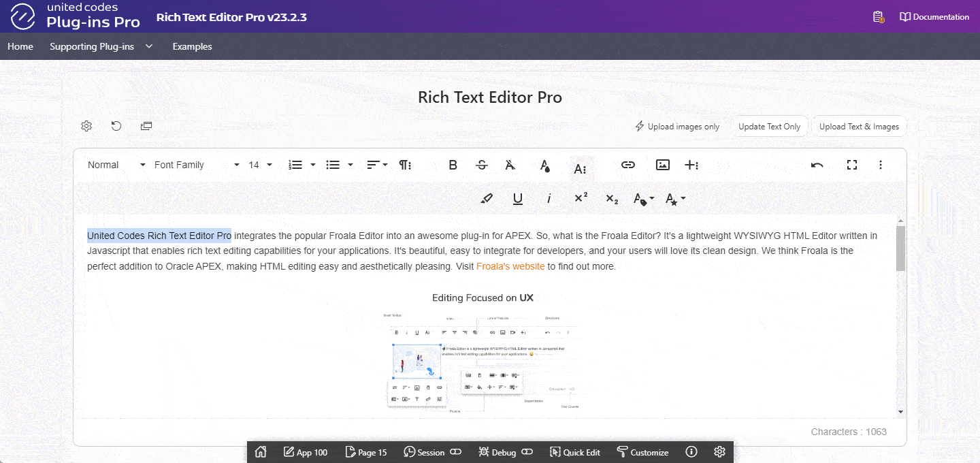The width and height of the screenshot is (980, 463).
Task: Click the Upload images only button
Action: pyautogui.click(x=677, y=127)
